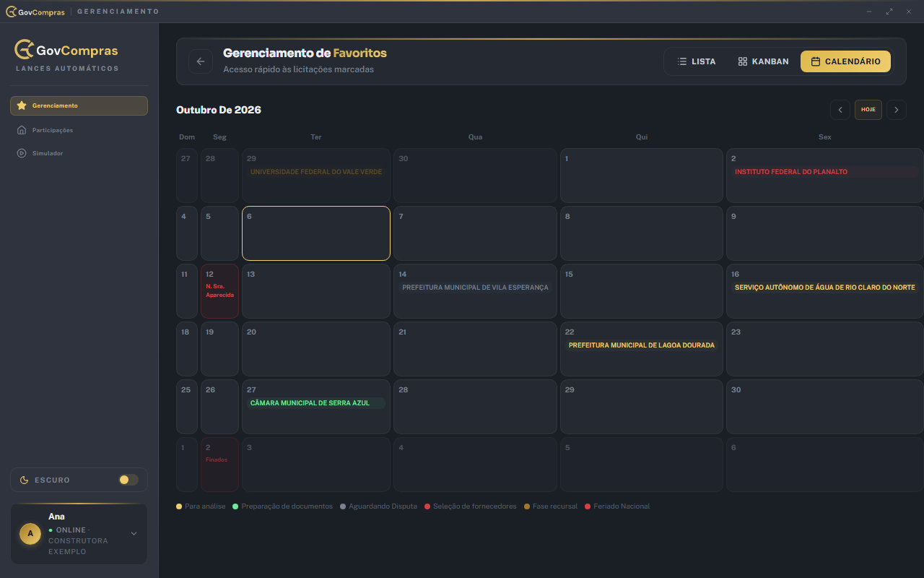Go to next month chevron
This screenshot has width=924, height=578.
(x=897, y=110)
